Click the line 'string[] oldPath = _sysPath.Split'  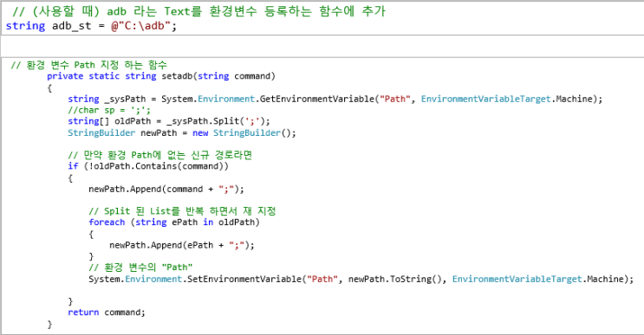169,121
